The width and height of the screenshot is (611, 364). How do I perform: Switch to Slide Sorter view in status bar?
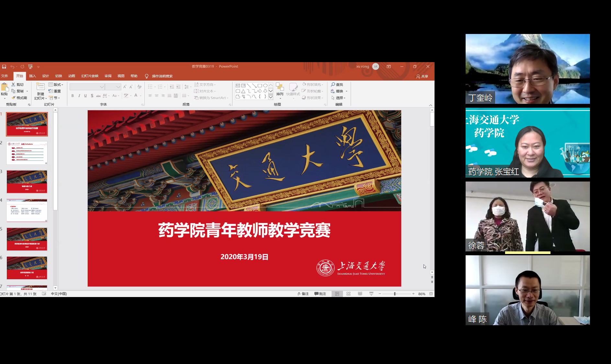(348, 294)
